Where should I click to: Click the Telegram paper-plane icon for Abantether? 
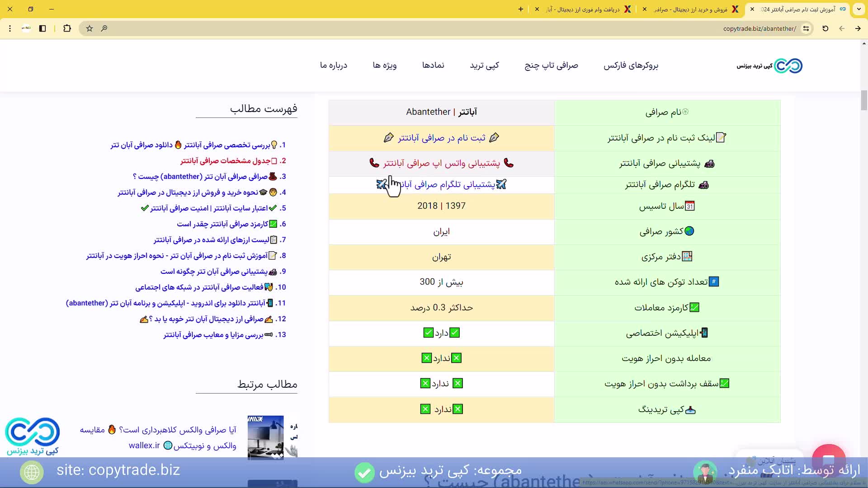coord(500,184)
